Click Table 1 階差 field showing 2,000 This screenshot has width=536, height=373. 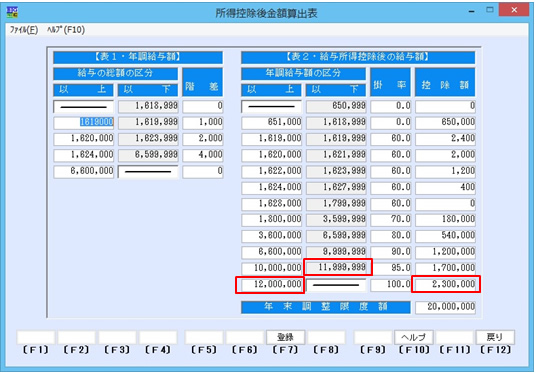coord(203,138)
